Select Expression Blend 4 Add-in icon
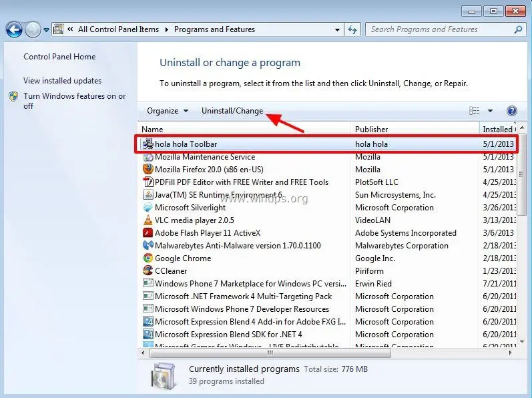Image resolution: width=532 pixels, height=398 pixels. coord(148,322)
